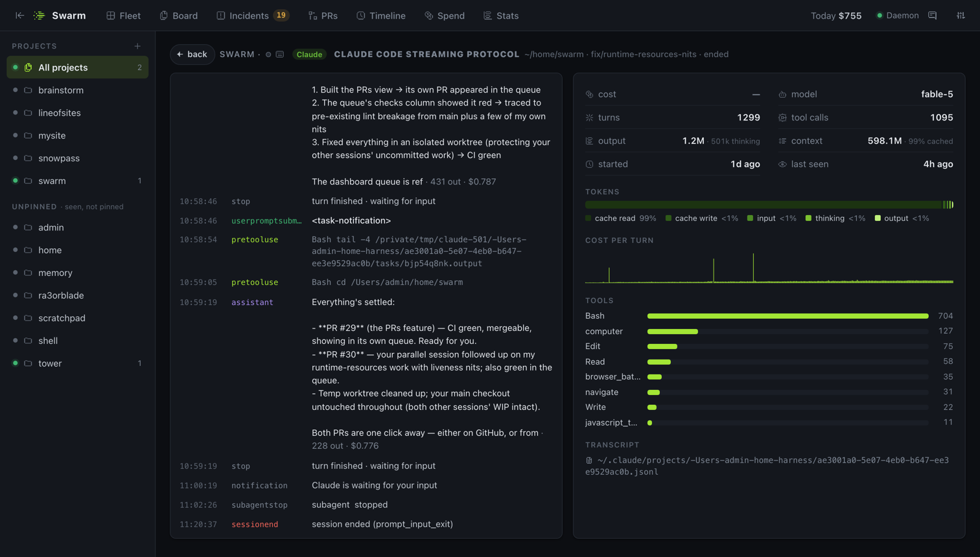Click the model icon
Screen dimensions: 980x557
(782, 94)
